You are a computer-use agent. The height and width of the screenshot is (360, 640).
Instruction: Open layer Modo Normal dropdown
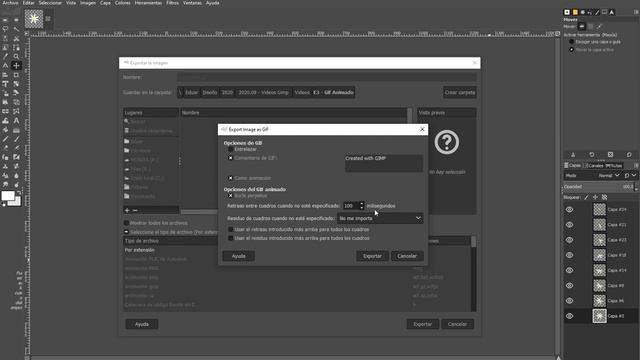[609, 176]
